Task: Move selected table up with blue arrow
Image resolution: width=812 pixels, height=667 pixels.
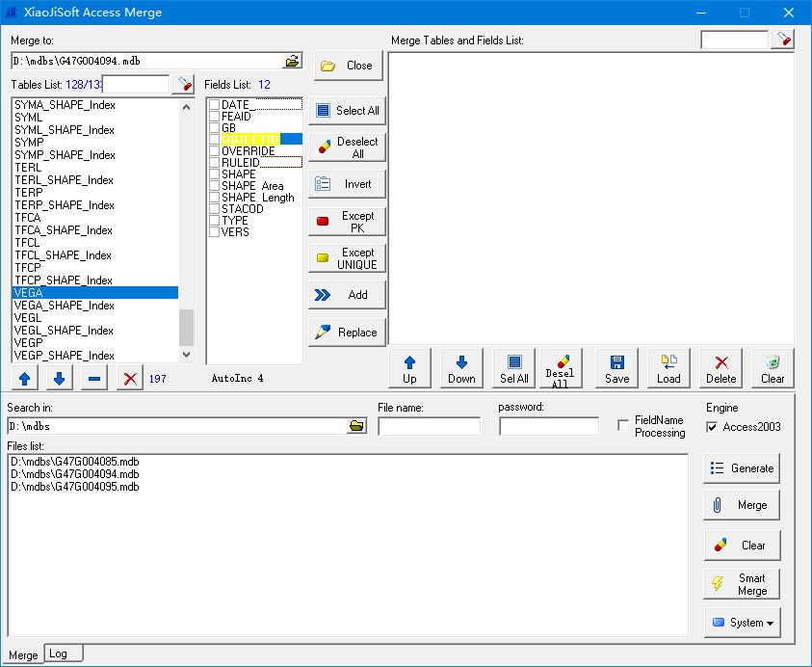Action: (x=24, y=379)
